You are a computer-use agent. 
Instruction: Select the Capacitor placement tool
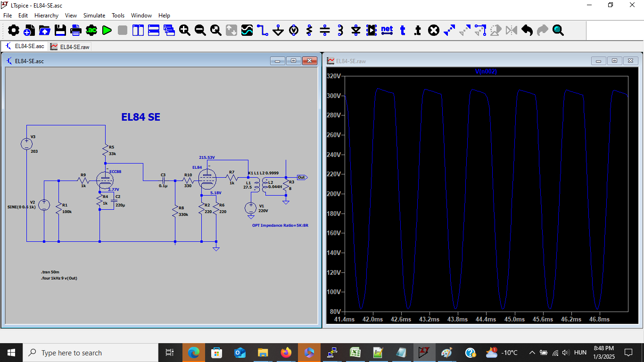pos(325,30)
